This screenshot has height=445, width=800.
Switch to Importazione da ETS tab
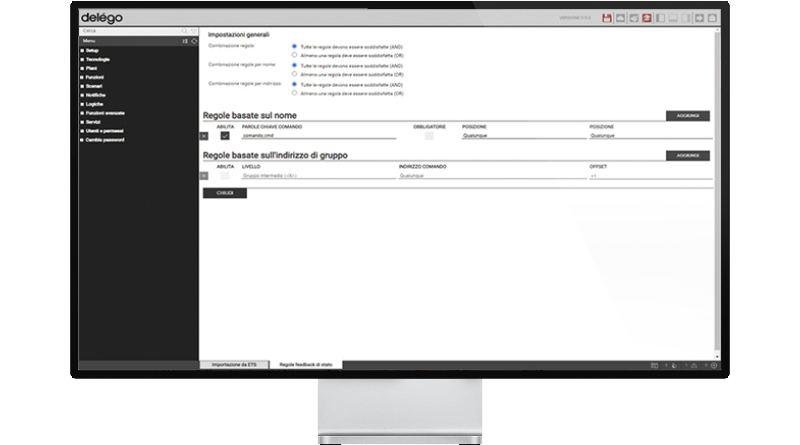234,365
